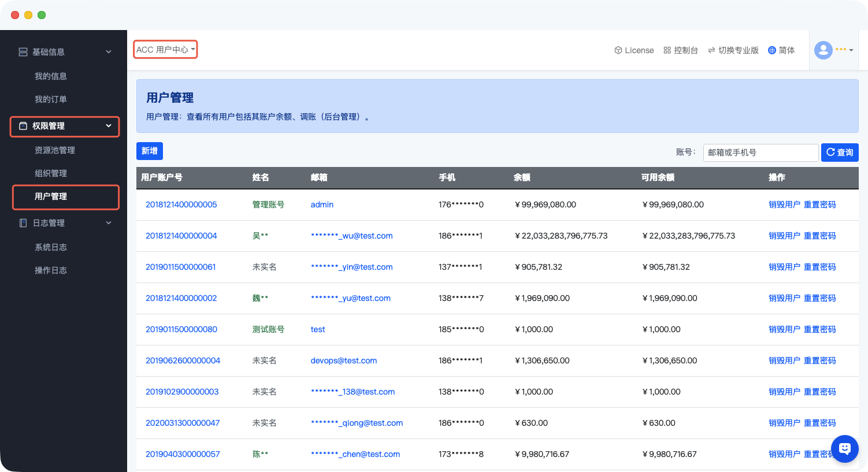
Task: Focus the 邮箱或手机号 account input
Action: point(761,153)
